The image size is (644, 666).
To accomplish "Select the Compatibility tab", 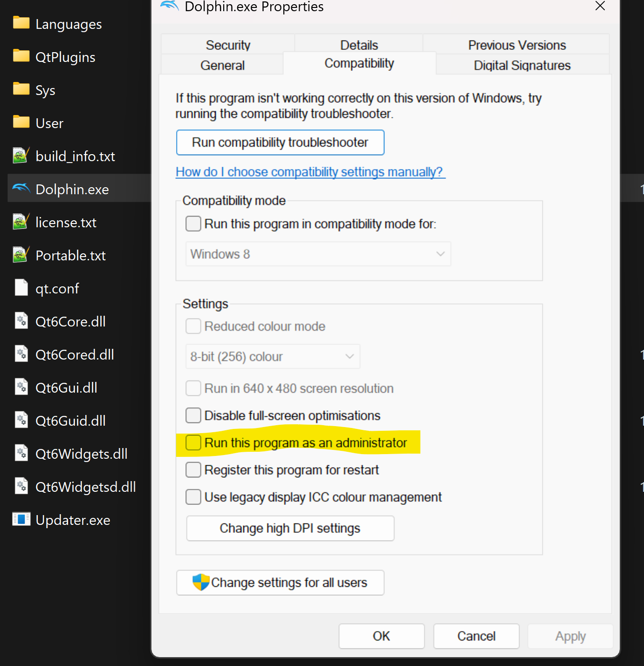I will pos(359,63).
